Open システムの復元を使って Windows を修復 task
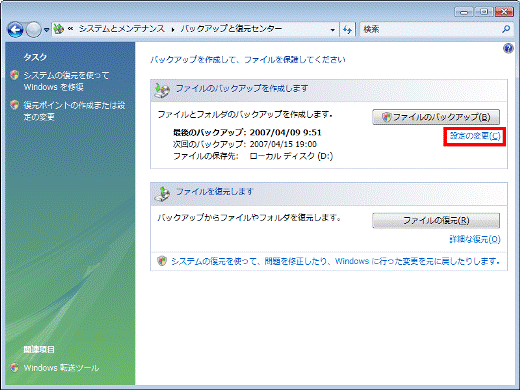Screen dimensions: 520x390 66,81
